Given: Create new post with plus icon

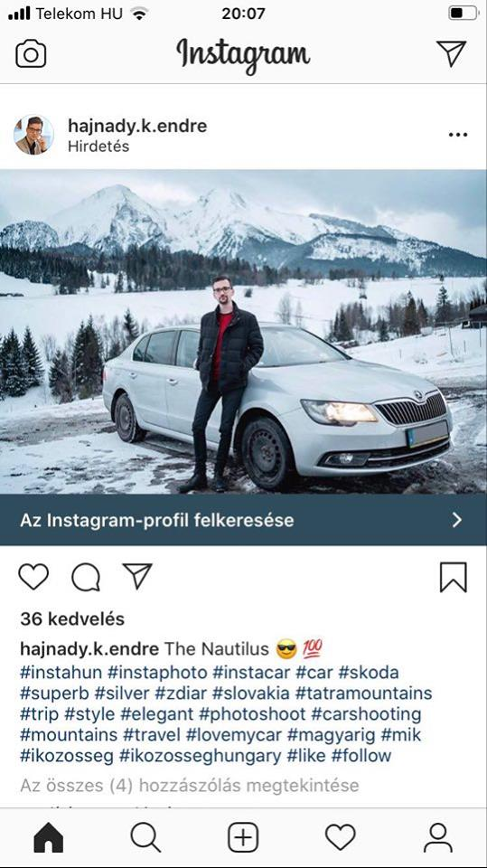Looking at the screenshot, I should (x=243, y=837).
